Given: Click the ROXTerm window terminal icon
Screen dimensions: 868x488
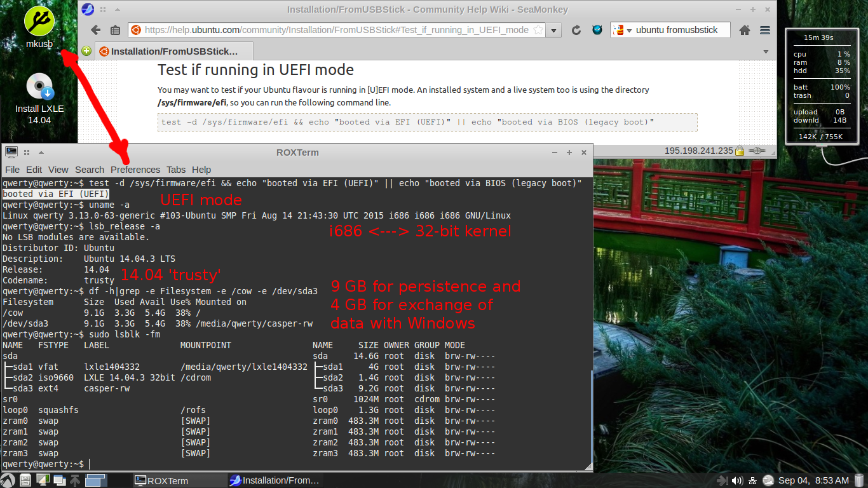Looking at the screenshot, I should [11, 152].
